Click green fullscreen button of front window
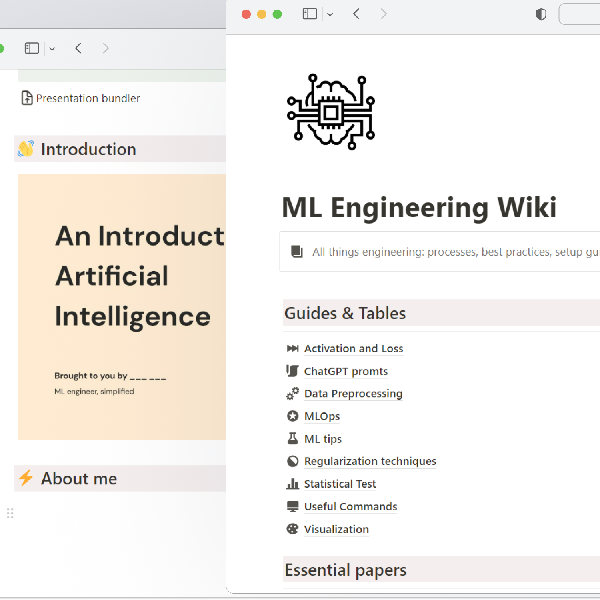This screenshot has height=600, width=600. click(277, 14)
